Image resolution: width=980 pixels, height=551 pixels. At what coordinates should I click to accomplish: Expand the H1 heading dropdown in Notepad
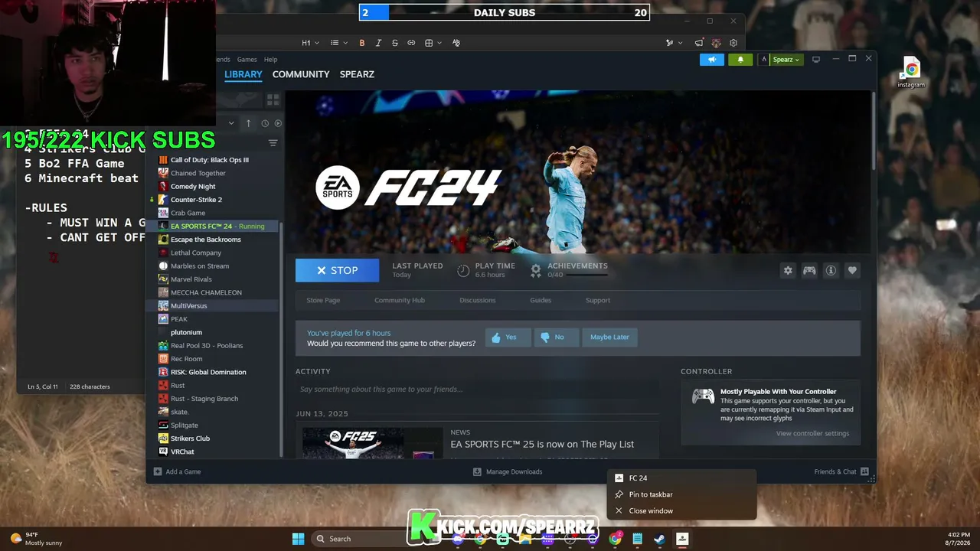tap(310, 43)
